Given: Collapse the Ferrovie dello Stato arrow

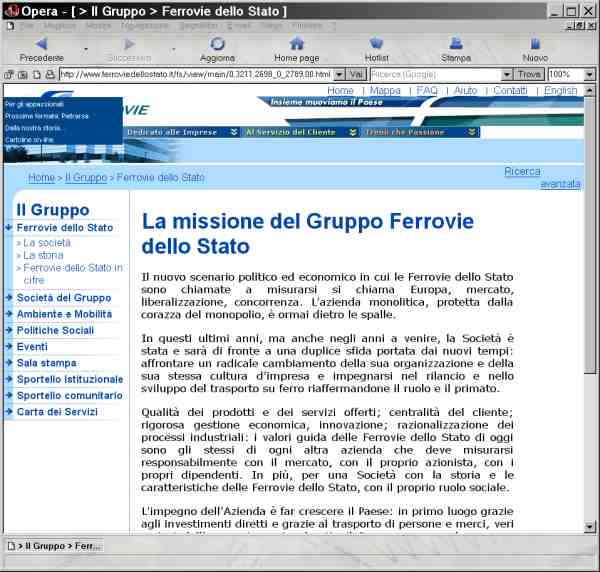Looking at the screenshot, I should [9, 227].
